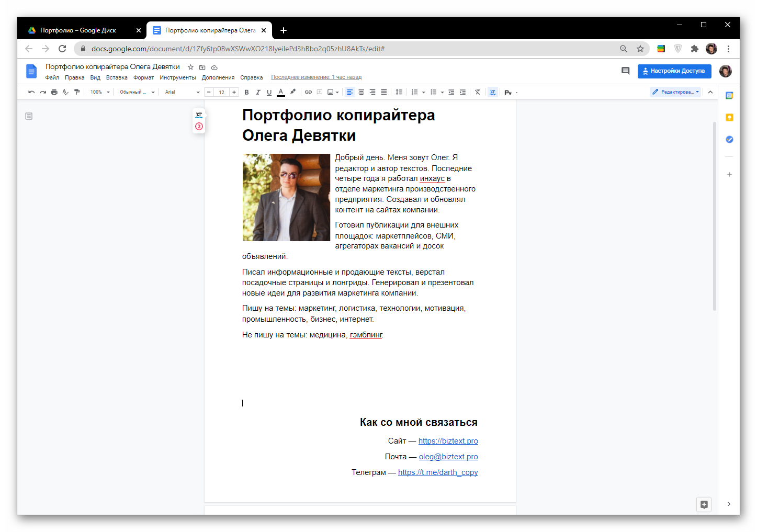The width and height of the screenshot is (757, 532).
Task: Switch to the Google Диск browser tab
Action: coord(78,30)
